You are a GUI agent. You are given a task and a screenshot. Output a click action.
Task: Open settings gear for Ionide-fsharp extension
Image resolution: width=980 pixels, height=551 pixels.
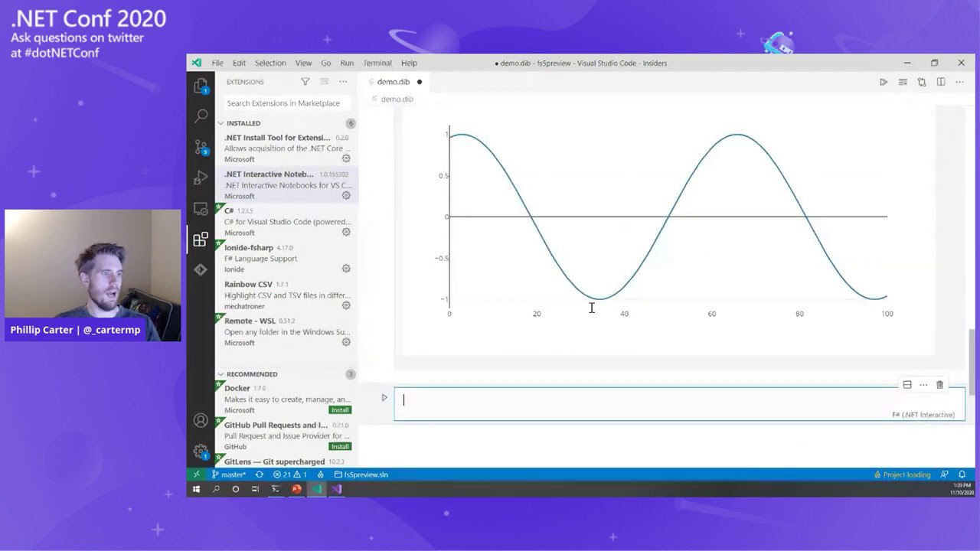click(x=346, y=269)
